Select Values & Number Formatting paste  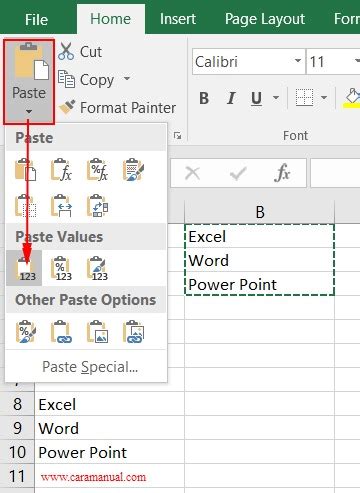[x=61, y=268]
